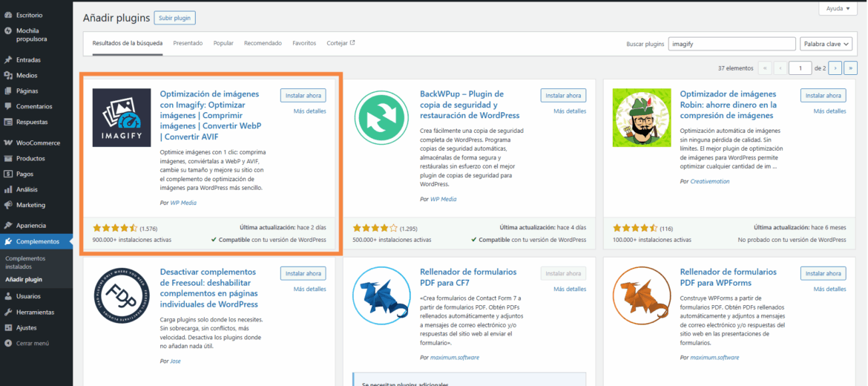Click the Comentarios speech bubble icon
The height and width of the screenshot is (386, 868).
(7, 106)
